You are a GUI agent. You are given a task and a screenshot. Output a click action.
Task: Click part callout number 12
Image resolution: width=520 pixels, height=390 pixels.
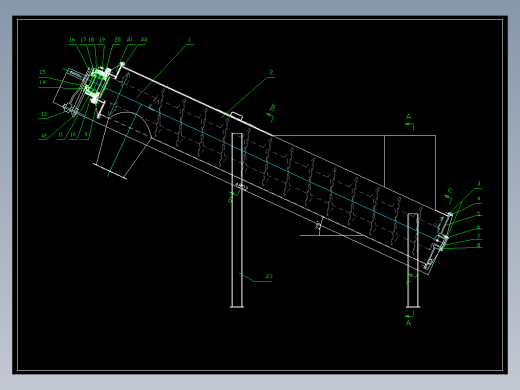click(x=44, y=136)
